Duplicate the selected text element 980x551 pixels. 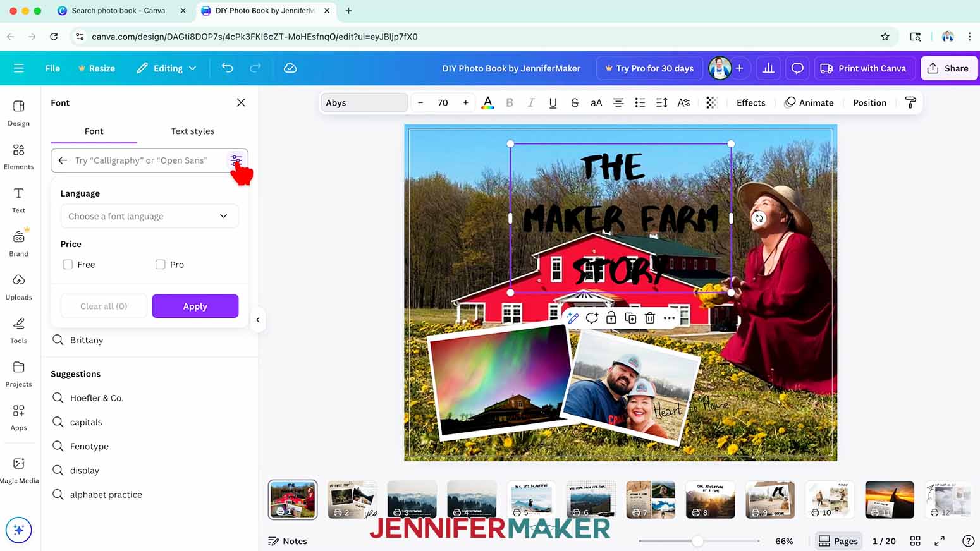tap(630, 318)
